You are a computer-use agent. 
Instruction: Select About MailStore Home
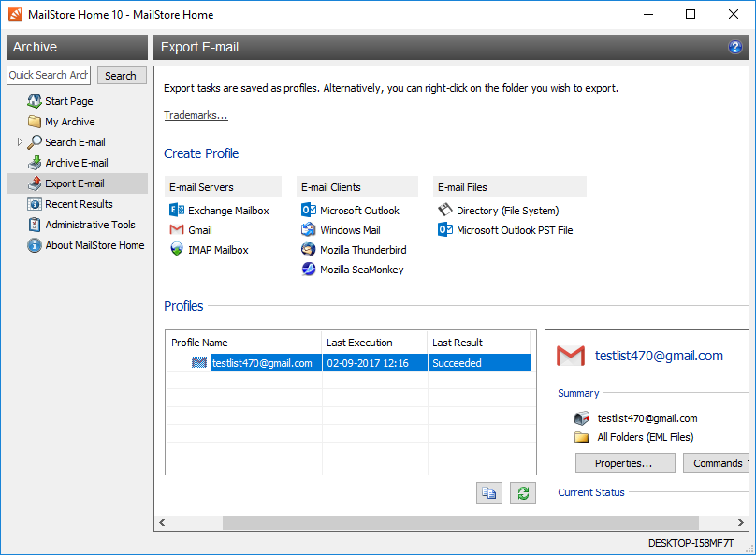94,245
